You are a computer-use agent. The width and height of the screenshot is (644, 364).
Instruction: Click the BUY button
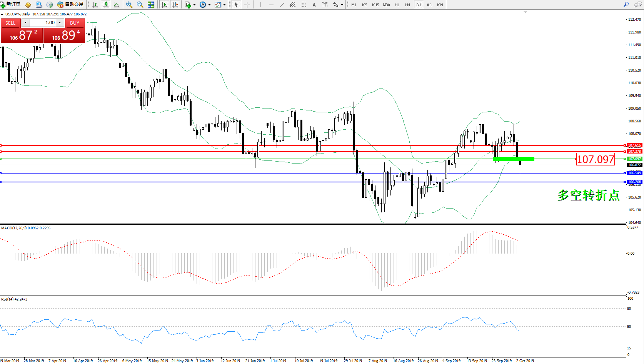(75, 23)
